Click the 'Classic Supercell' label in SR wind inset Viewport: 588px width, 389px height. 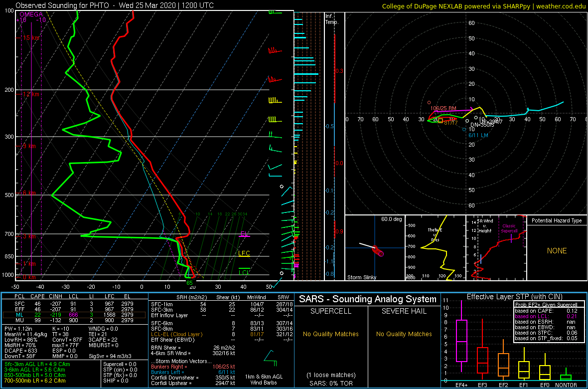pos(509,229)
